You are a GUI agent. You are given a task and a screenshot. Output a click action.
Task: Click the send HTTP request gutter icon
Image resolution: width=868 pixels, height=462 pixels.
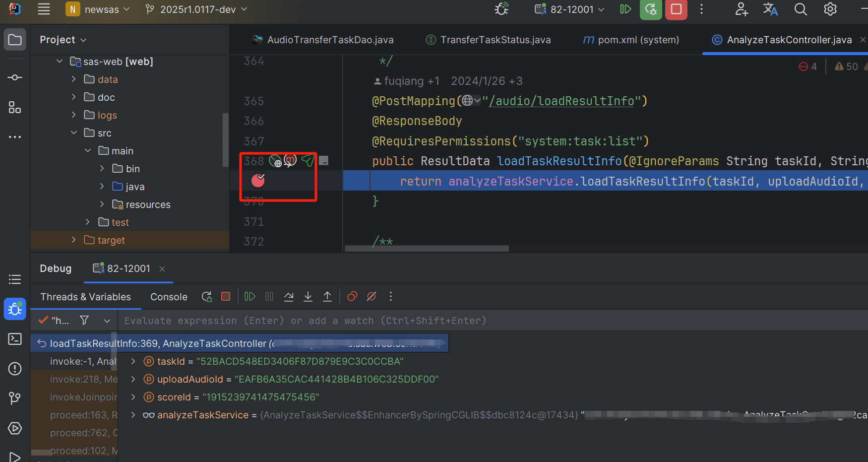click(x=308, y=161)
